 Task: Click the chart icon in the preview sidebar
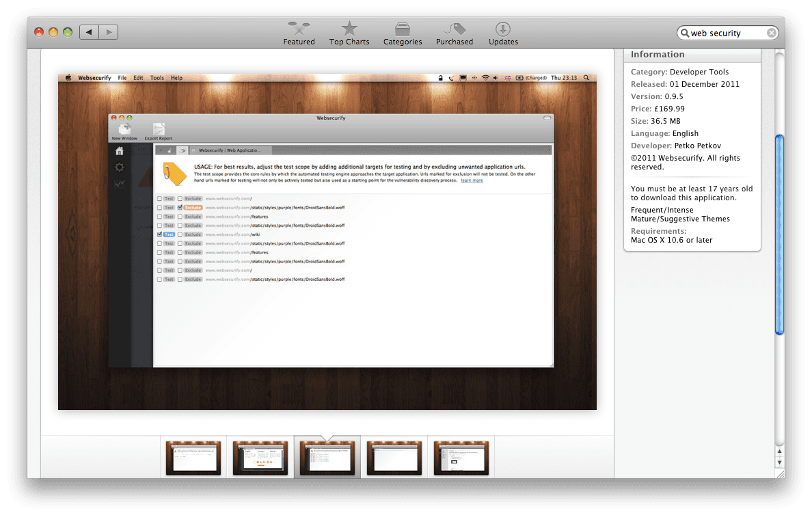tap(120, 183)
